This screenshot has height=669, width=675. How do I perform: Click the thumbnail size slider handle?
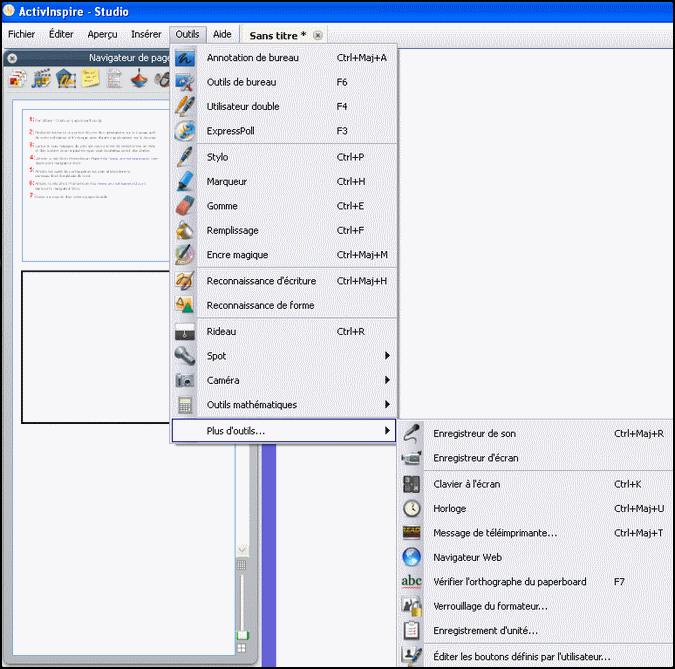click(242, 635)
